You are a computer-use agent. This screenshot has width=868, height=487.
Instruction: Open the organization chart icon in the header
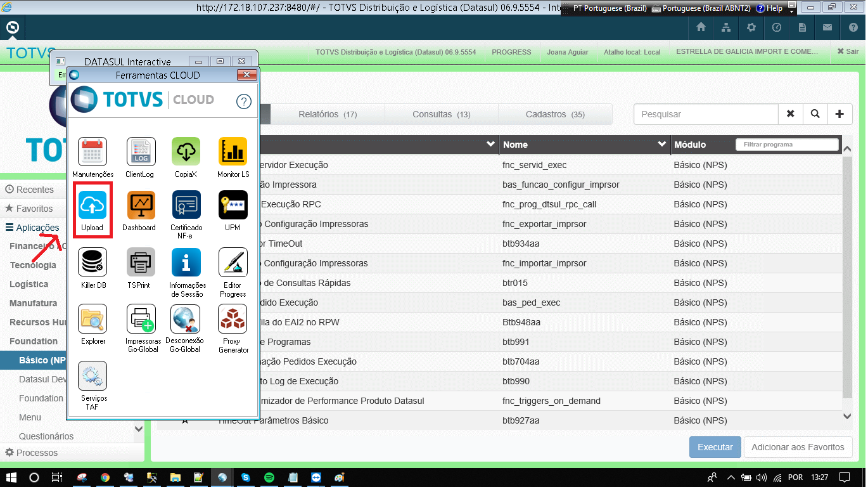[x=726, y=28]
